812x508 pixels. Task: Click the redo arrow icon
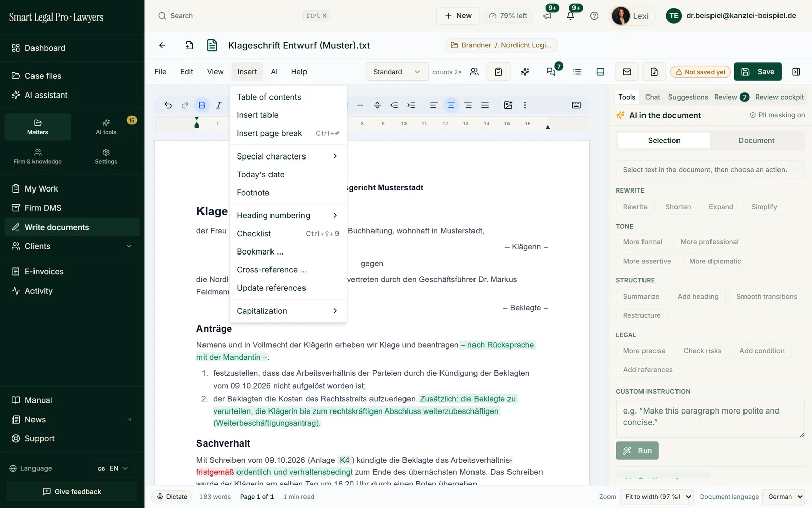pyautogui.click(x=185, y=105)
